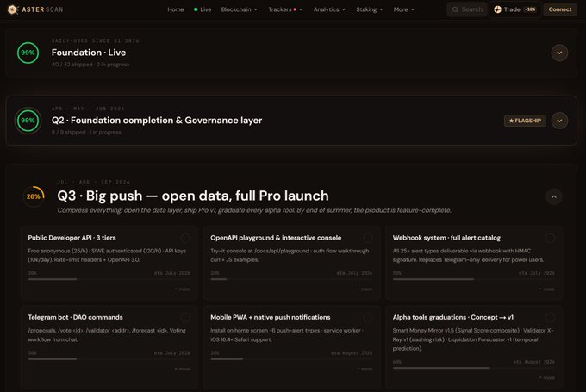The width and height of the screenshot is (586, 392).
Task: Click progress bar on Telegram bot card
Action: coord(109,359)
